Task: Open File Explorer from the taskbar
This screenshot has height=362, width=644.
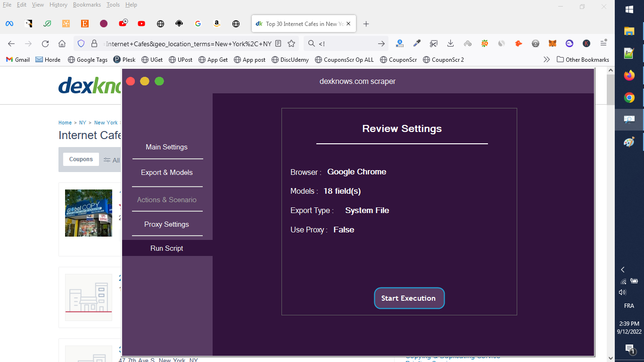Action: click(629, 32)
